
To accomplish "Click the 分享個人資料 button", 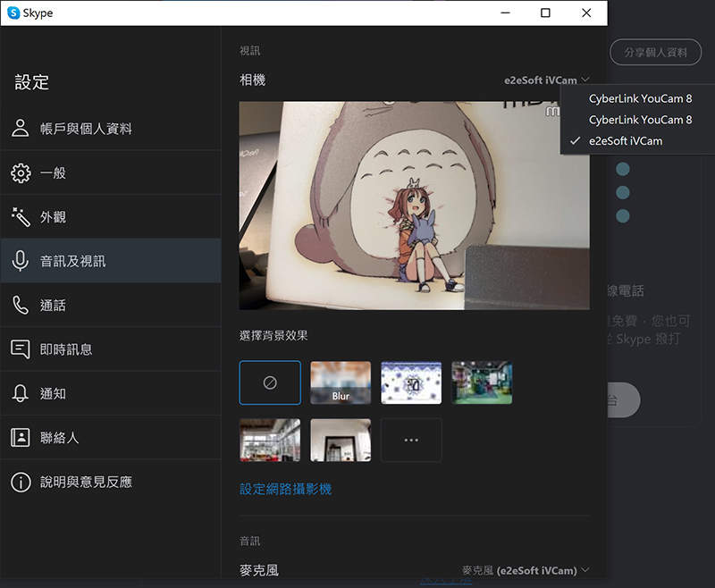I will tap(655, 52).
